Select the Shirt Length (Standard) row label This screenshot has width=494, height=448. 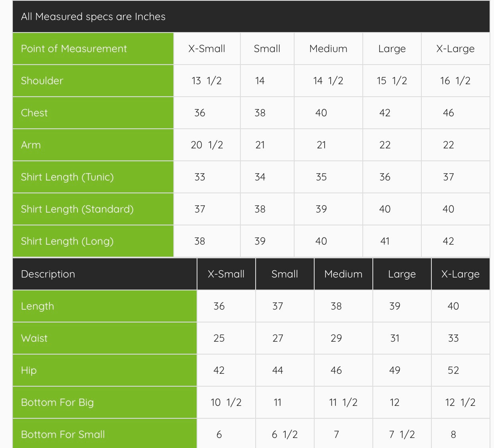tap(77, 209)
